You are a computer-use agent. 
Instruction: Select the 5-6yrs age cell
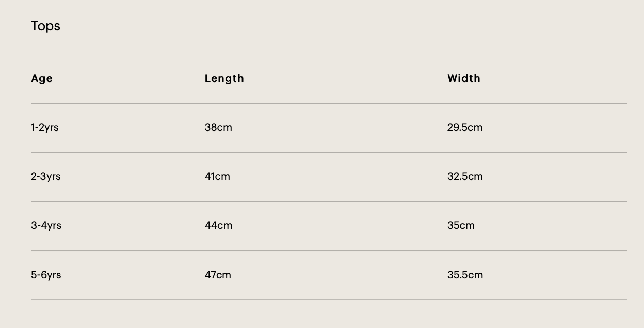point(46,275)
